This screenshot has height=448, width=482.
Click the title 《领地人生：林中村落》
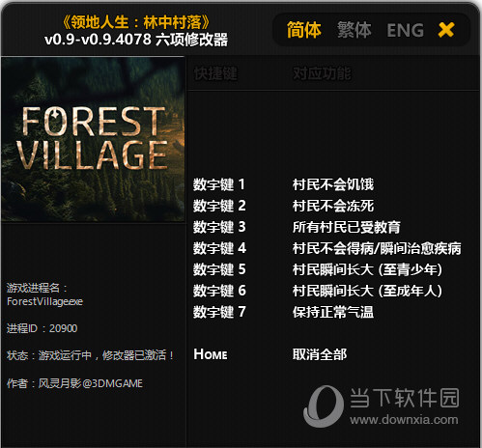(x=136, y=22)
